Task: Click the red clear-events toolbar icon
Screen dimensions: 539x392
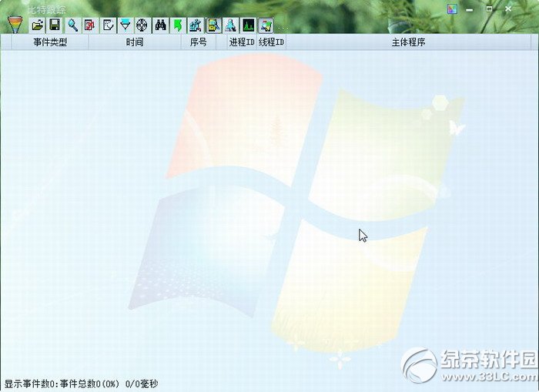Action: point(90,25)
